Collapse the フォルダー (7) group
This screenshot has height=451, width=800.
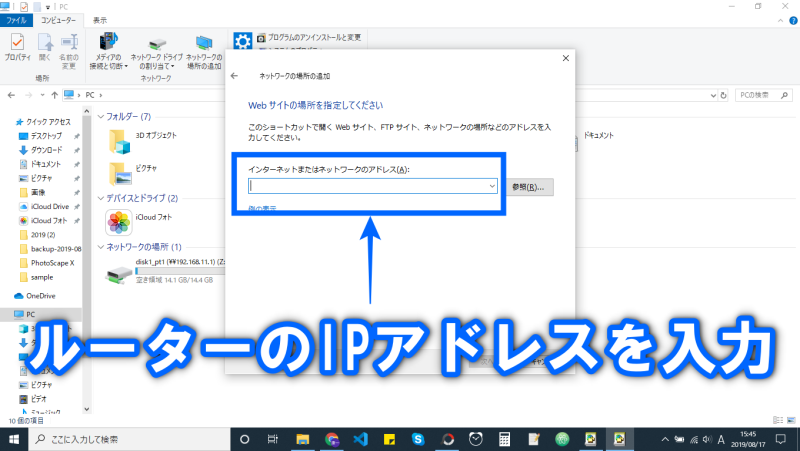100,116
